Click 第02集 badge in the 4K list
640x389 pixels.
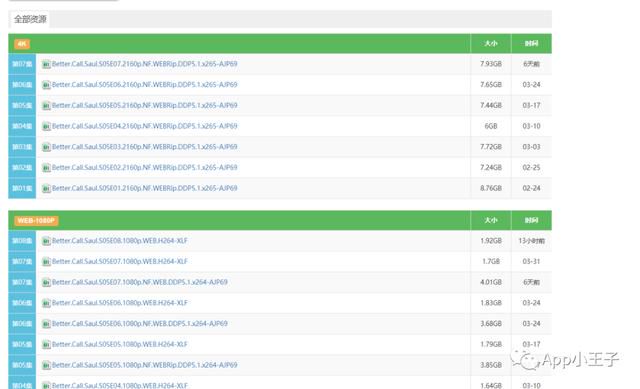[22, 168]
